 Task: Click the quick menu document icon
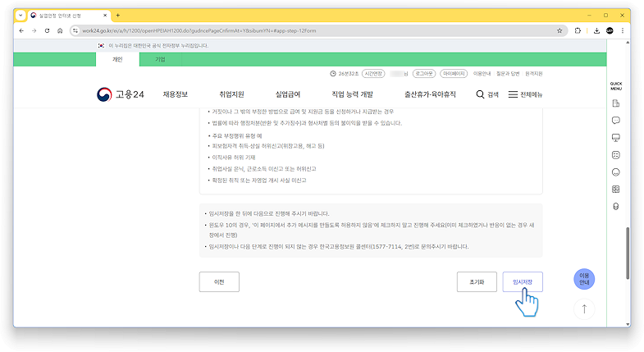[615, 103]
